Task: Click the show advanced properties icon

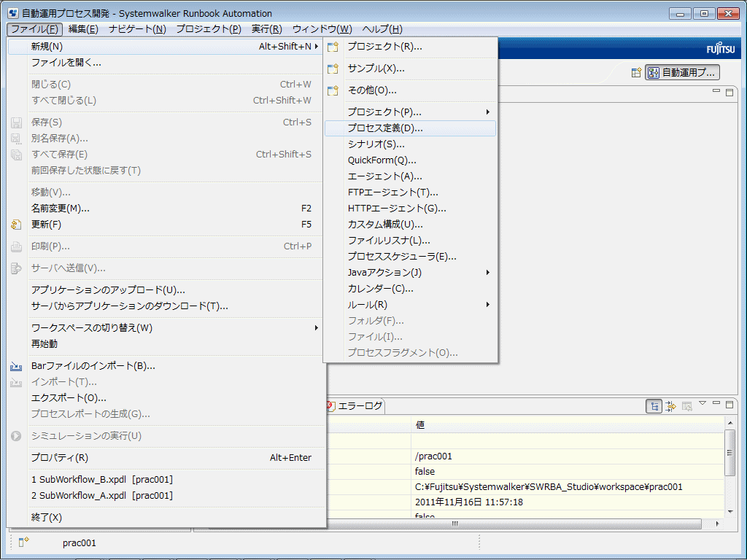Action: click(671, 406)
